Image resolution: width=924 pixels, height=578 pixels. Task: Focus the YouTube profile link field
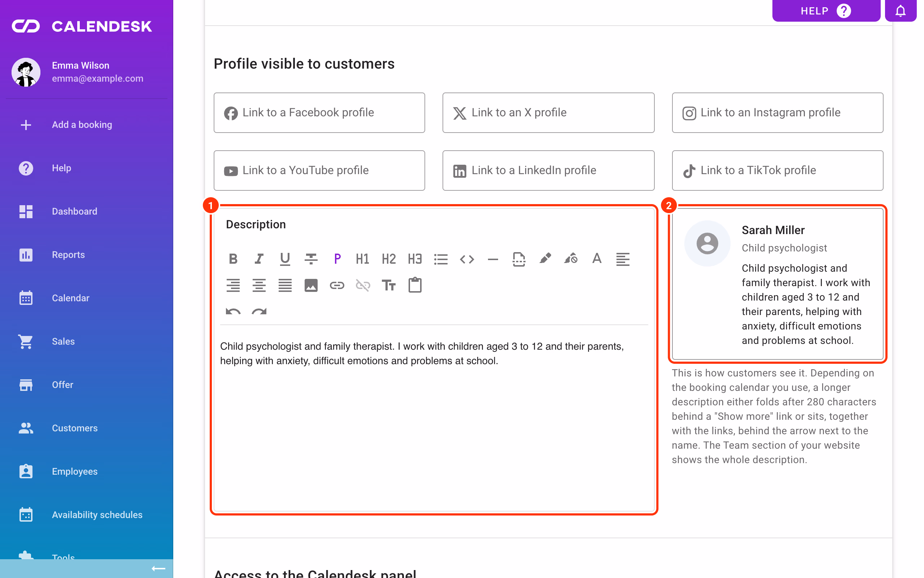(319, 171)
